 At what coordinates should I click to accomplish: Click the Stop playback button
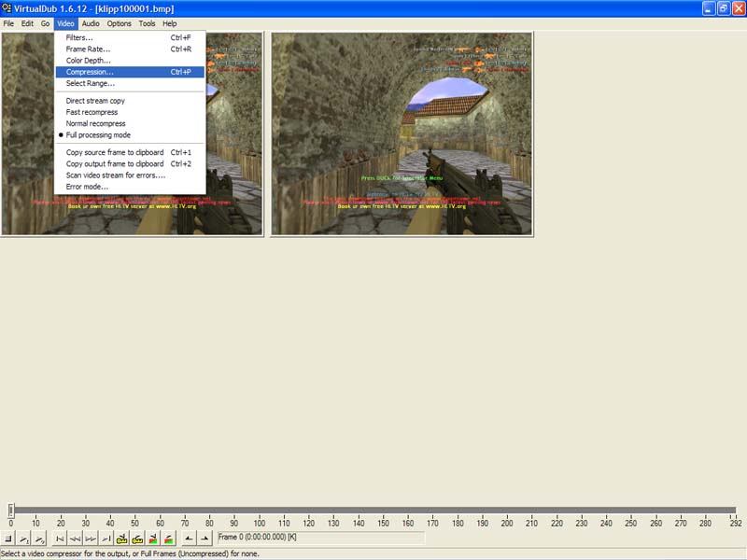coord(8,539)
